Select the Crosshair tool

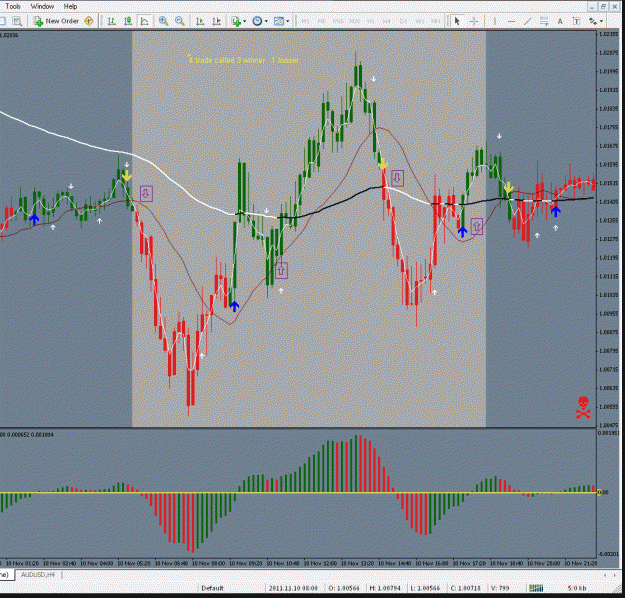pyautogui.click(x=474, y=21)
